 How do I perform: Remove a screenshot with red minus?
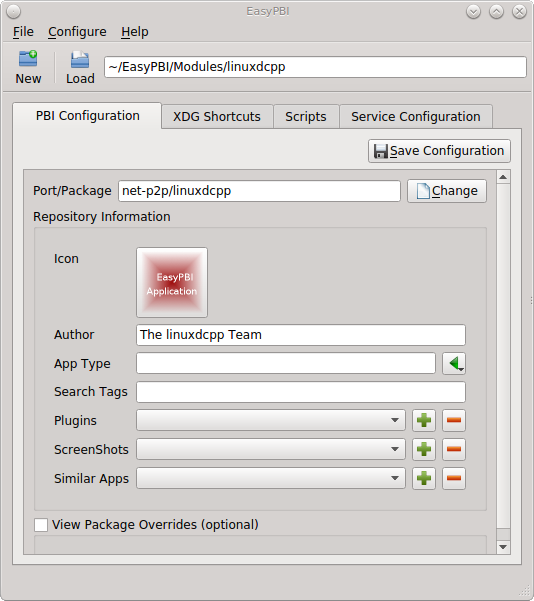[454, 449]
